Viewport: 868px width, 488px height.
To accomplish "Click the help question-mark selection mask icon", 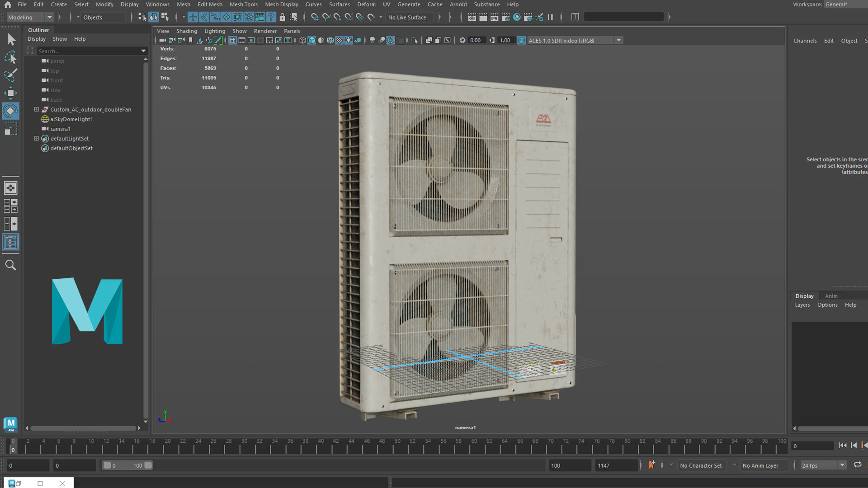I will pos(271,17).
